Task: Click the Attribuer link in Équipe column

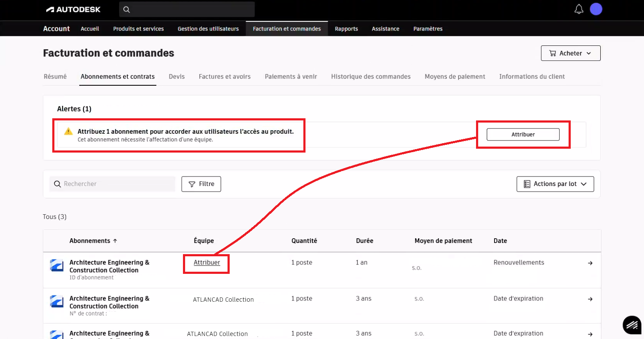Action: pos(207,263)
